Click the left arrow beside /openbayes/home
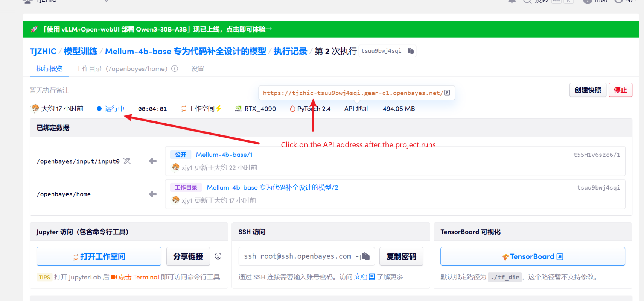The width and height of the screenshot is (644, 302). (x=152, y=194)
